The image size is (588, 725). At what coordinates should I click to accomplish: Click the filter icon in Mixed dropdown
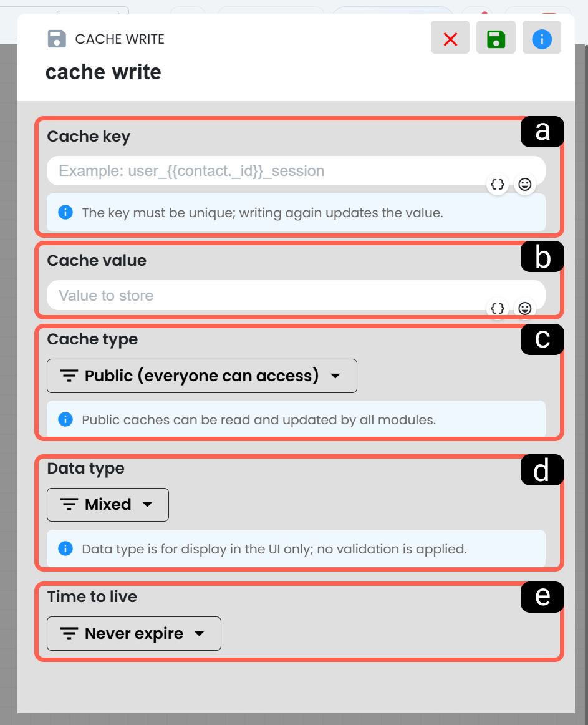[x=69, y=505]
